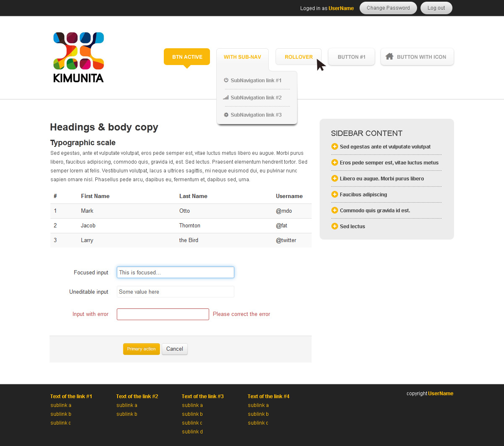This screenshot has width=504, height=446.
Task: Click sublink c under link #1
Action: tap(60, 423)
